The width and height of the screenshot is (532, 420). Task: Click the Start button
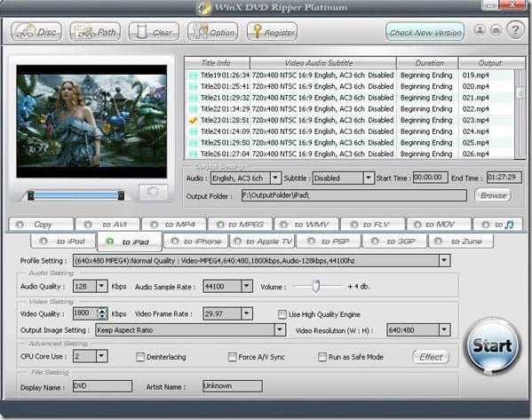click(x=492, y=345)
